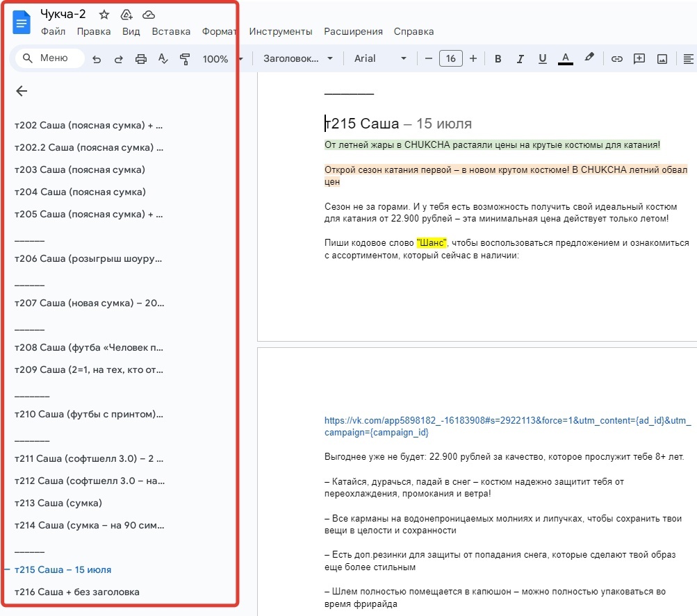Go to outline item т204 Саша
Image resolution: width=697 pixels, height=616 pixels.
[x=81, y=192]
